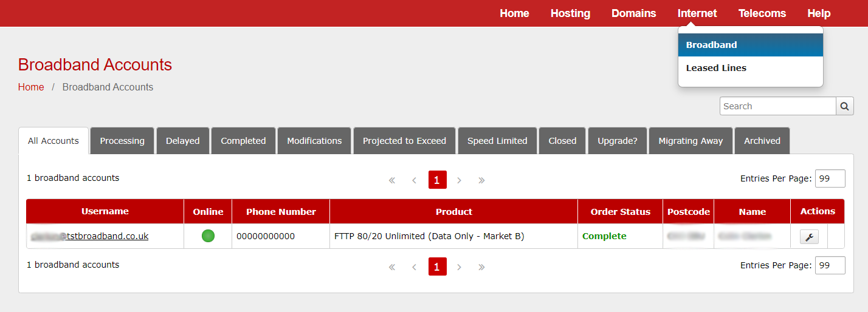The height and width of the screenshot is (312, 868).
Task: Click the top Entries Per Page field
Action: [x=830, y=178]
